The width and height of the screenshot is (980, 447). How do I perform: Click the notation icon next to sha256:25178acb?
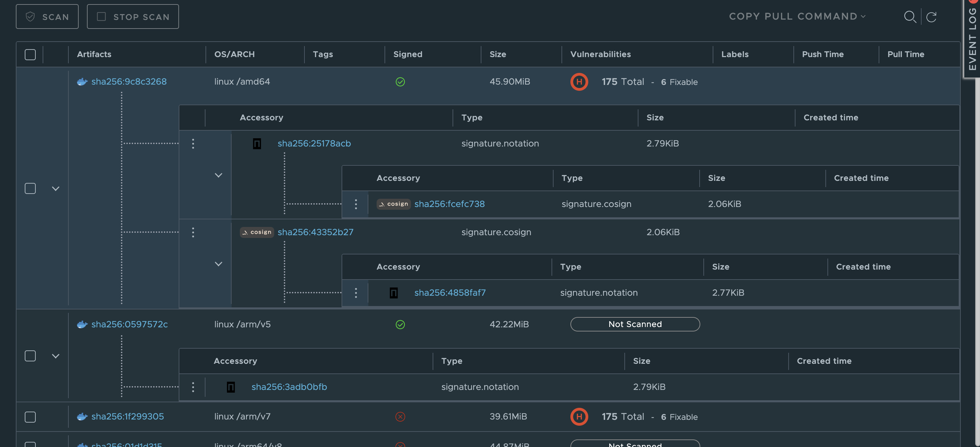tap(257, 143)
